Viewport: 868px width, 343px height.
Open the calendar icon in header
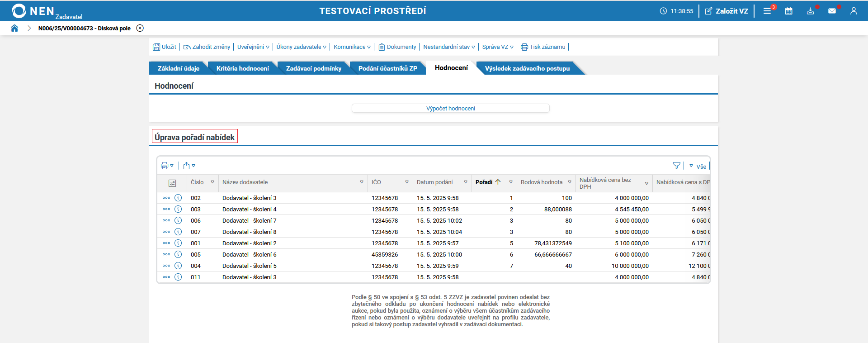788,11
